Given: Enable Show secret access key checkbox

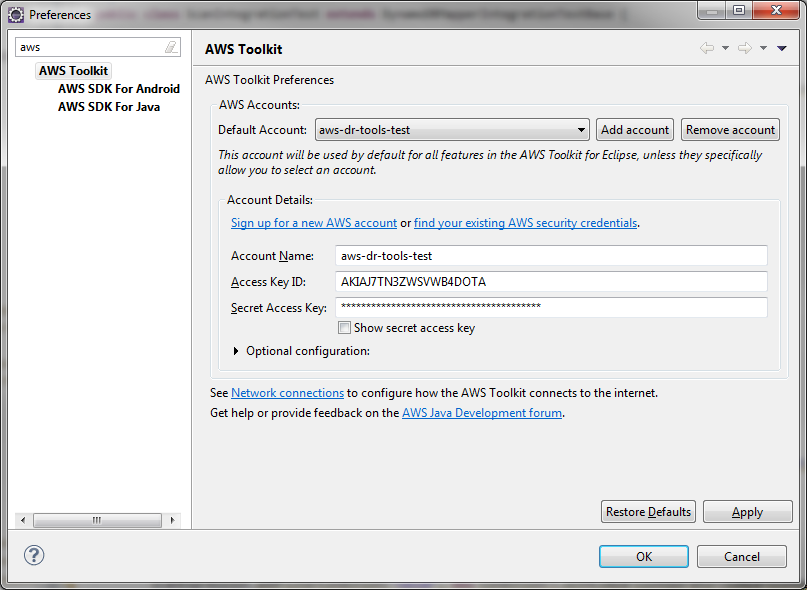Looking at the screenshot, I should tap(344, 327).
